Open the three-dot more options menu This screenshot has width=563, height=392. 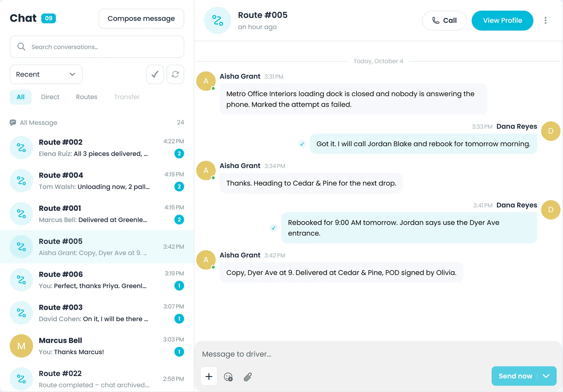click(545, 20)
